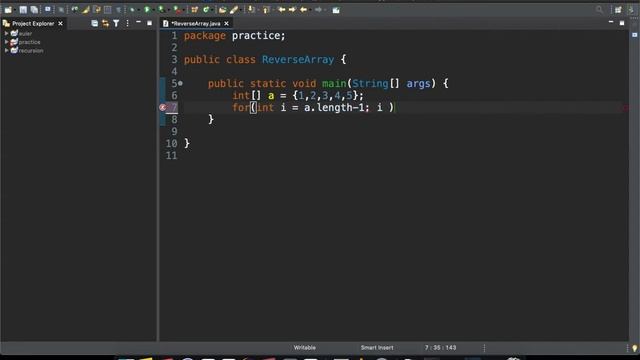This screenshot has width=640, height=360.
Task: Click the Save toolbar icon
Action: (23, 10)
